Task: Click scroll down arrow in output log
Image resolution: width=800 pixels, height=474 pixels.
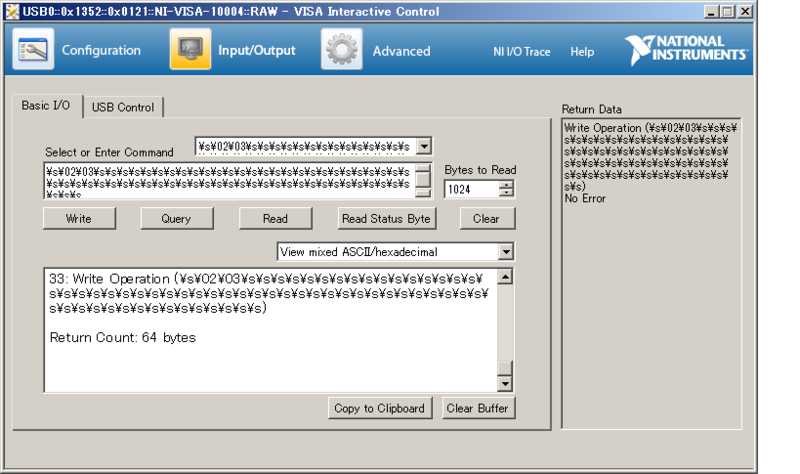Action: 505,383
